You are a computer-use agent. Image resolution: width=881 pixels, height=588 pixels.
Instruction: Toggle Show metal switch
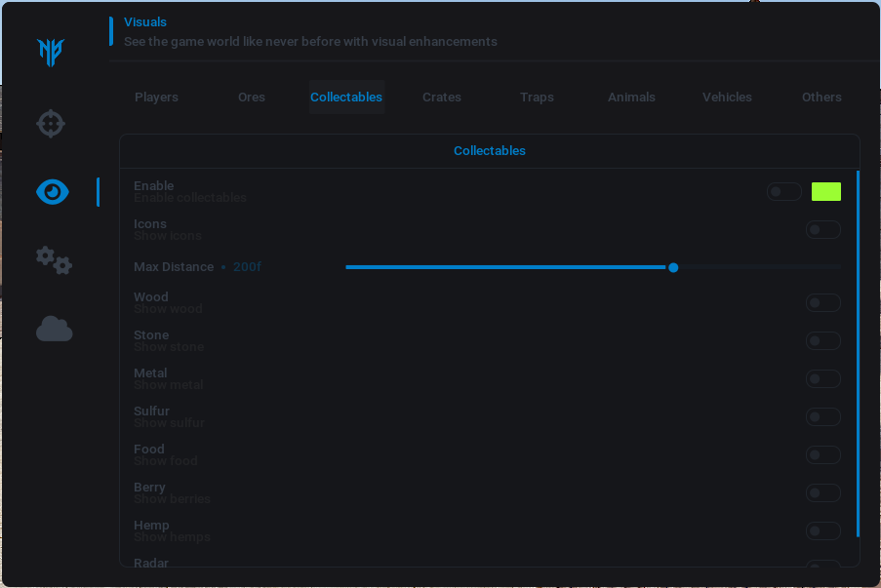(x=822, y=379)
